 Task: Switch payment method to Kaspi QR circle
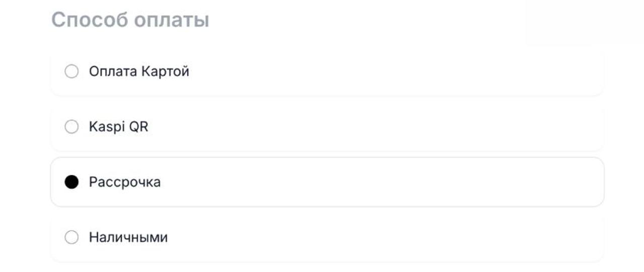click(x=72, y=127)
